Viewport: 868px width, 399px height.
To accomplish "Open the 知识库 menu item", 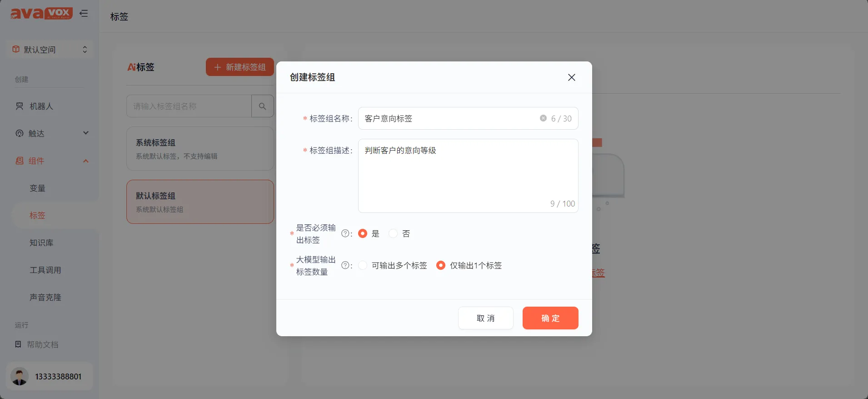I will click(x=41, y=242).
